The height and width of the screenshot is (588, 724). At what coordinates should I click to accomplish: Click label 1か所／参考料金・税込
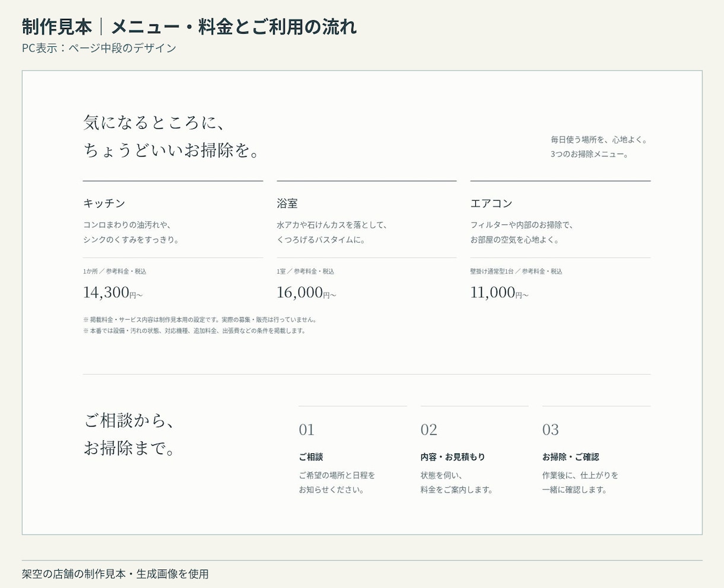(x=115, y=271)
